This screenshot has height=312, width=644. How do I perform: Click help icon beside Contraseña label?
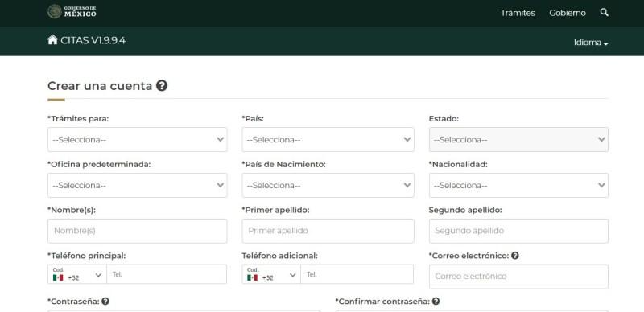105,302
